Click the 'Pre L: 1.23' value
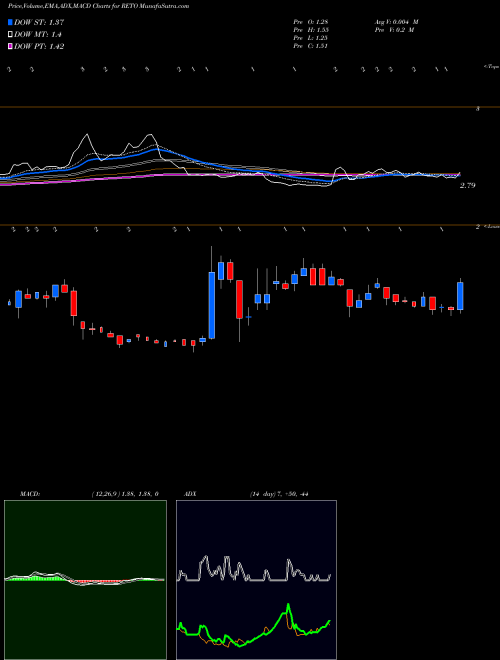The width and height of the screenshot is (500, 660). [x=311, y=38]
